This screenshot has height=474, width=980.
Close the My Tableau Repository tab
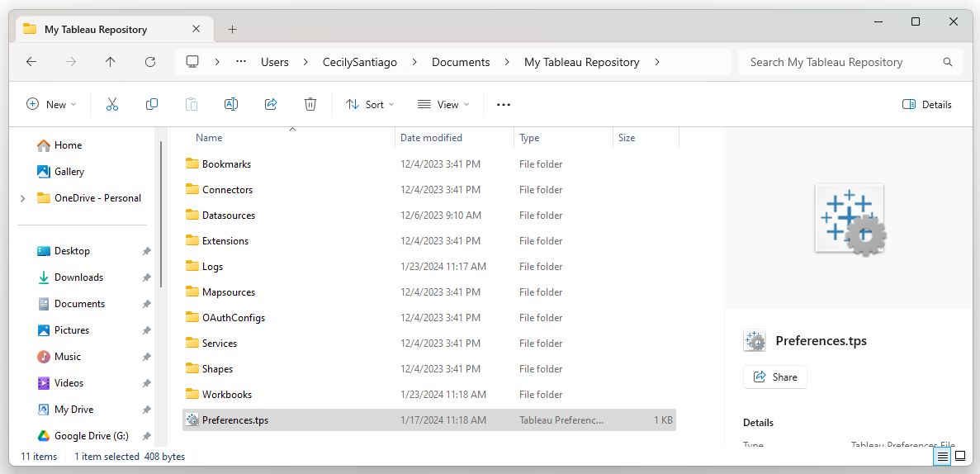click(x=196, y=29)
